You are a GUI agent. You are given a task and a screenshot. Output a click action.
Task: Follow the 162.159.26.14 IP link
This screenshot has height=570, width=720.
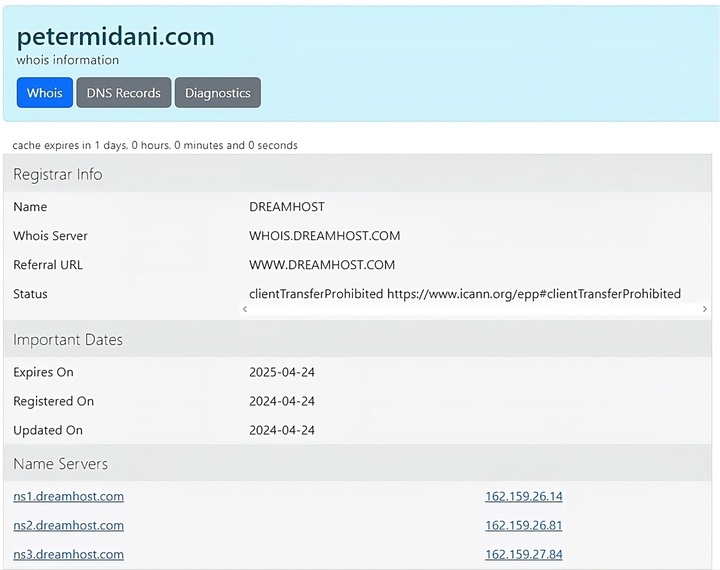(524, 497)
